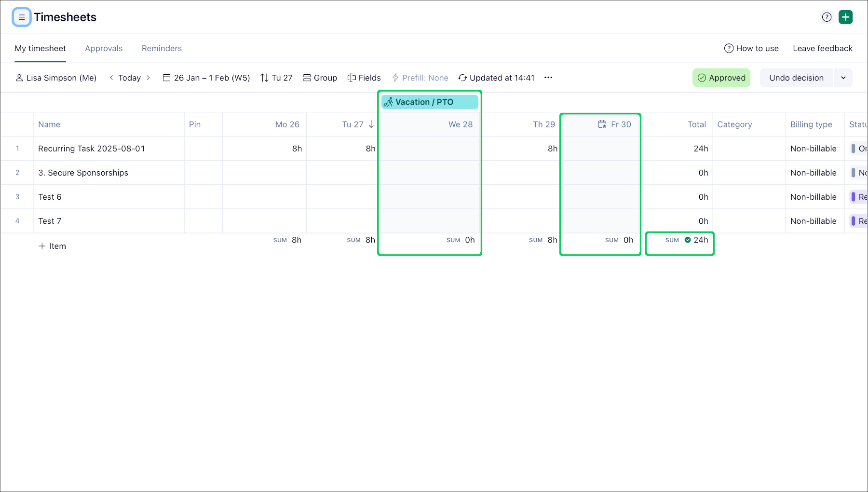Image resolution: width=868 pixels, height=492 pixels.
Task: Switch to the Reminders tab
Action: click(x=162, y=48)
